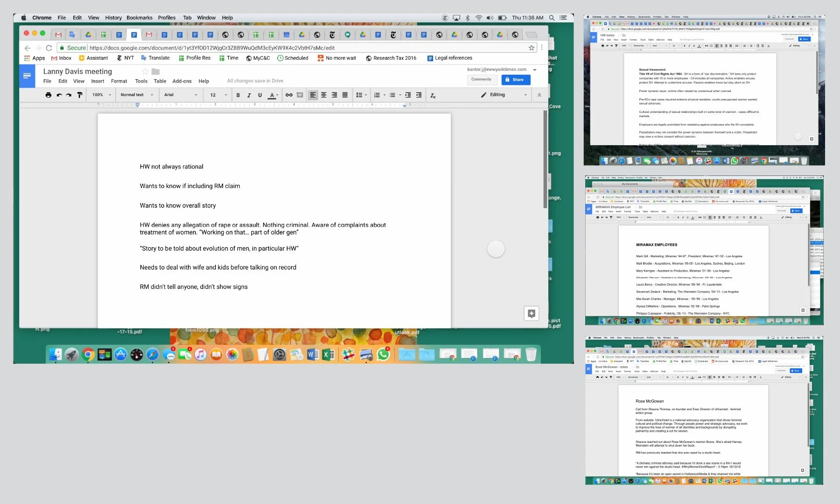
Task: Open the Explore button at the document's bottom right
Action: tap(532, 314)
